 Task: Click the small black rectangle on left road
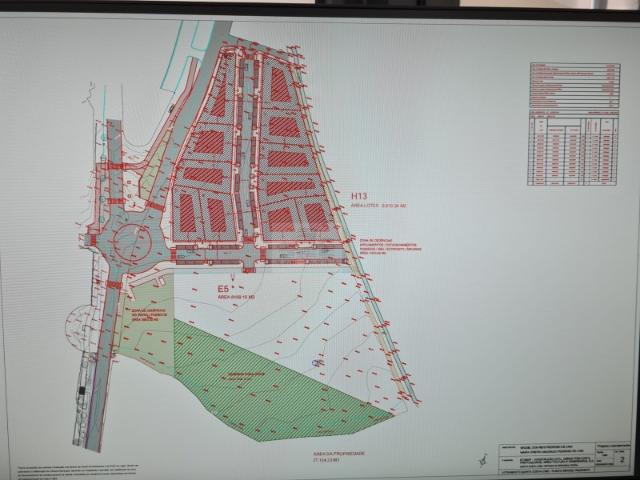[x=82, y=392]
